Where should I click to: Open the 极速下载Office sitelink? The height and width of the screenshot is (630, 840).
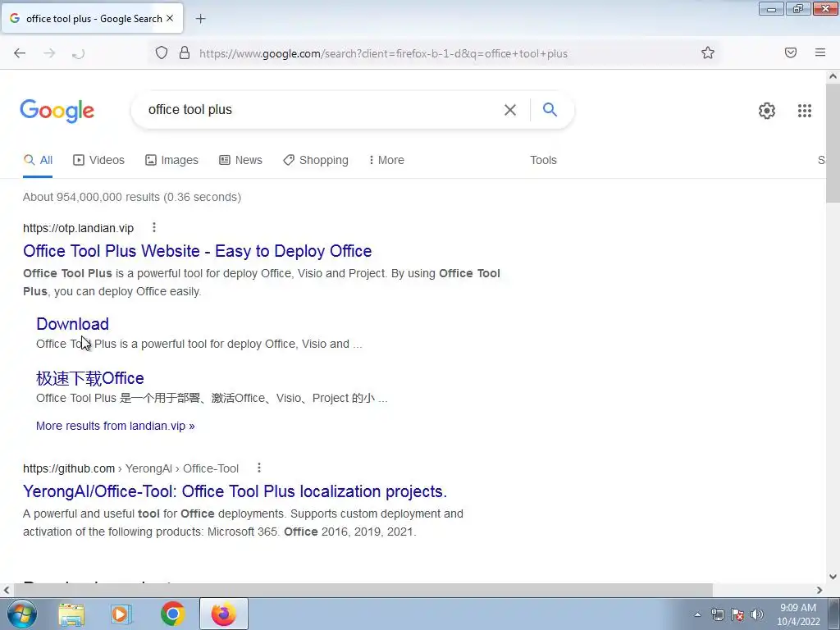(x=90, y=378)
